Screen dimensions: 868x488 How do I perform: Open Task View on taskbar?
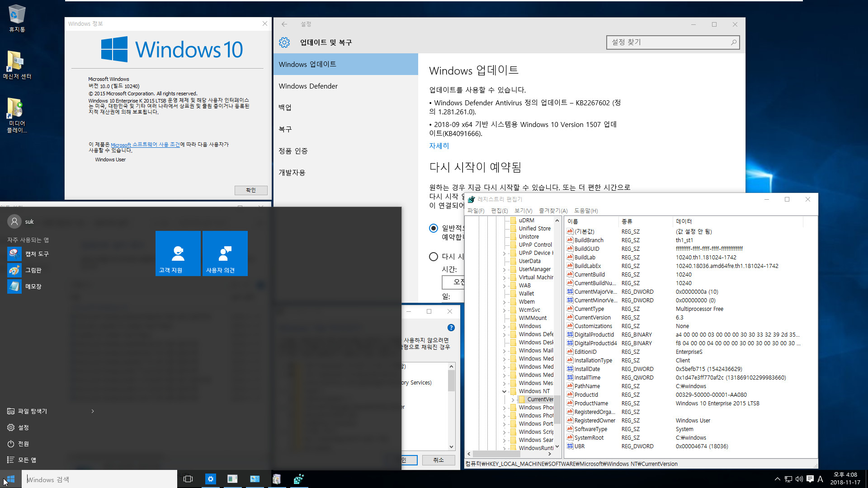point(188,479)
